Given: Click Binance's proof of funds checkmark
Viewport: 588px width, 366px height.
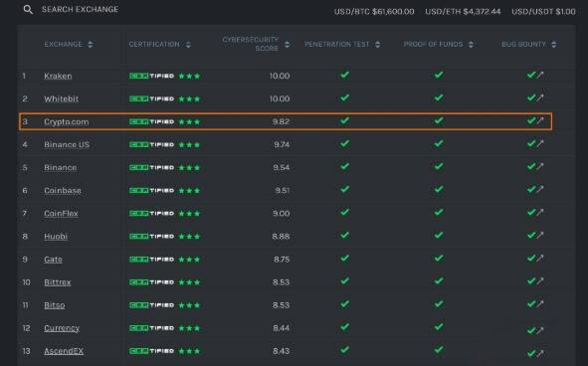Looking at the screenshot, I should [x=439, y=166].
